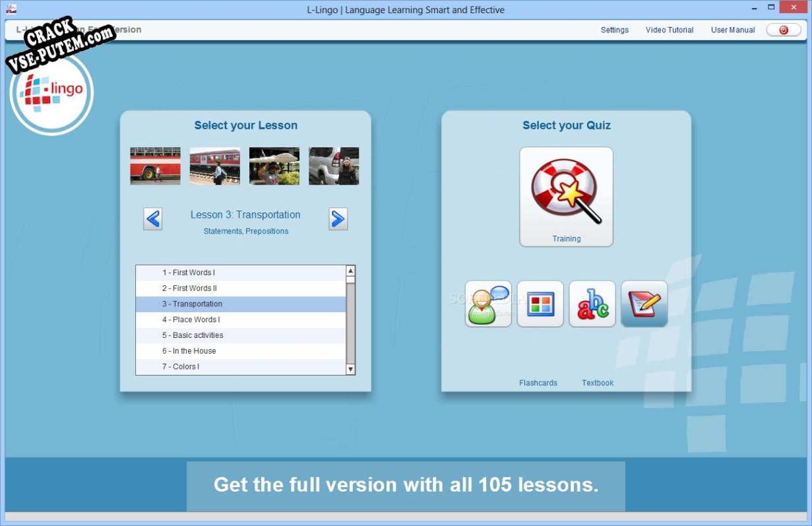Go to previous lesson with left arrow
This screenshot has height=526, width=812.
[153, 218]
